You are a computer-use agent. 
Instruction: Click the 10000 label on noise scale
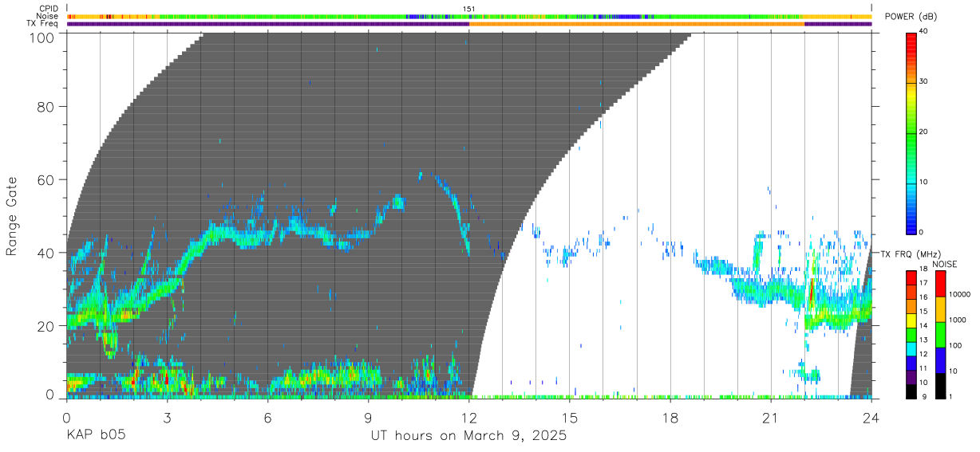point(958,295)
